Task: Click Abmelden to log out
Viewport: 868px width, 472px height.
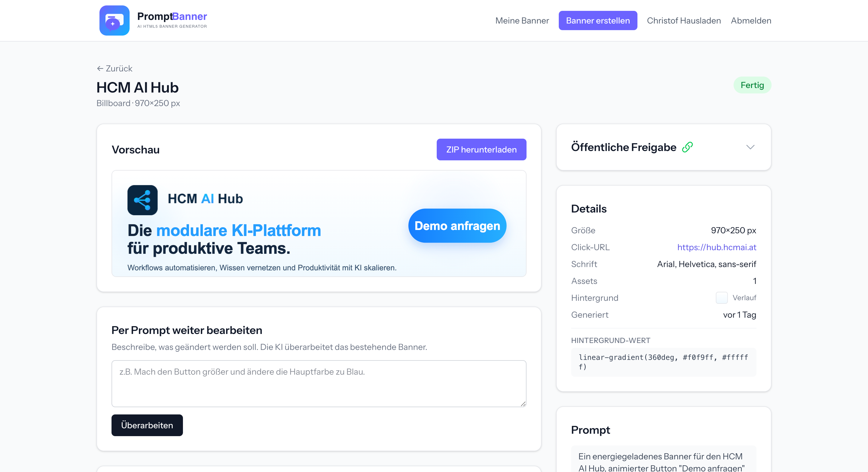Action: coord(751,20)
